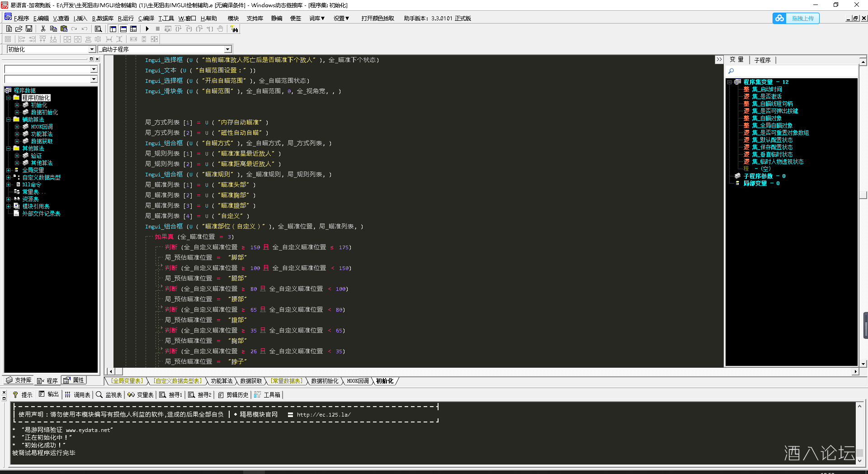Click the search magnifier in variables panel
This screenshot has width=868, height=474.
pyautogui.click(x=731, y=71)
